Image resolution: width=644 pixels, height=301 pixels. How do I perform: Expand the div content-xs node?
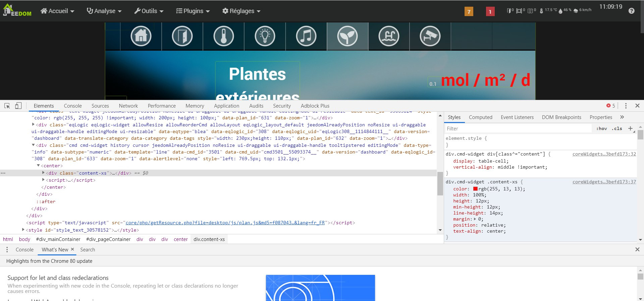pyautogui.click(x=43, y=173)
